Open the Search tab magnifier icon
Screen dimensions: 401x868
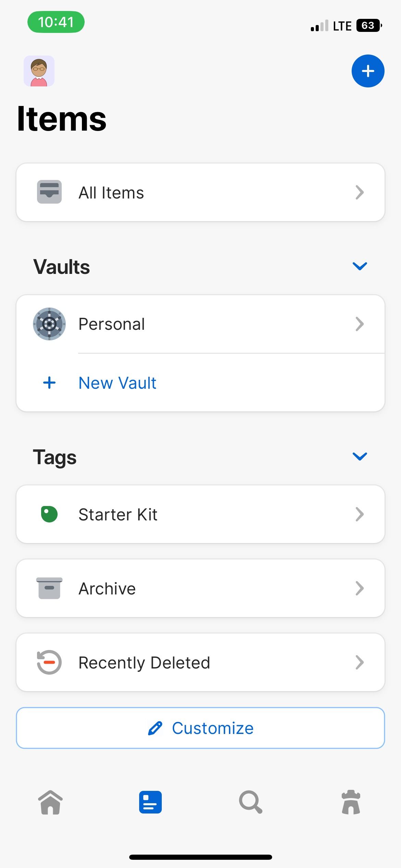[251, 802]
